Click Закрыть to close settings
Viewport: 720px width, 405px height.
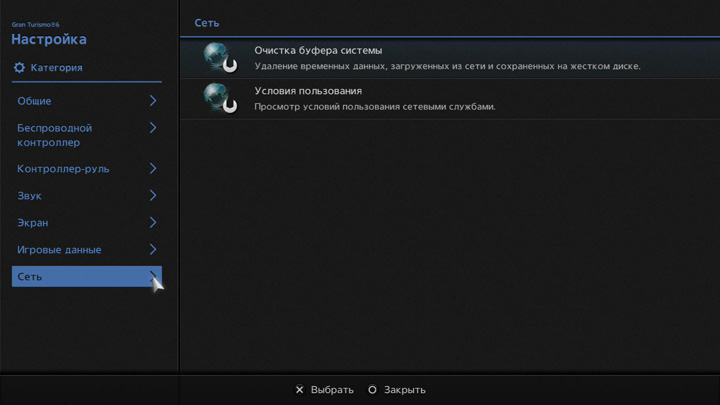point(404,390)
